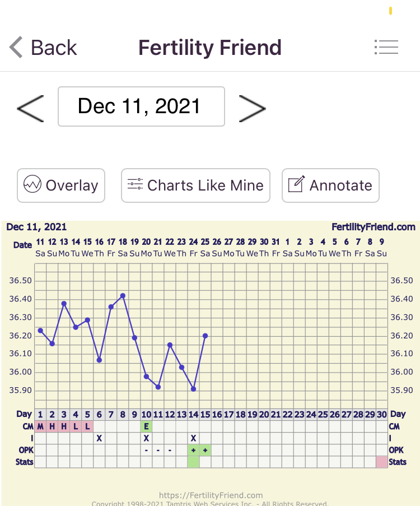Image resolution: width=420 pixels, height=506 pixels.
Task: Go to previous date with left arrow
Action: [x=30, y=108]
